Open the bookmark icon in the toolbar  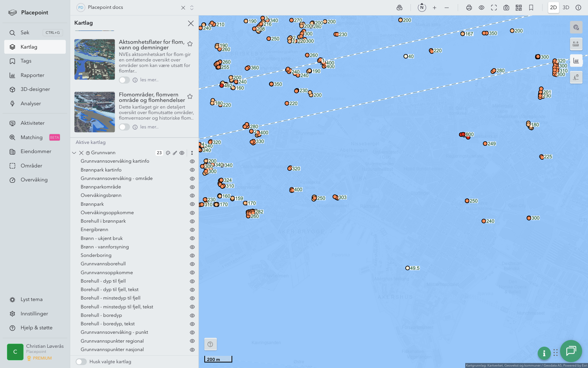pos(531,7)
